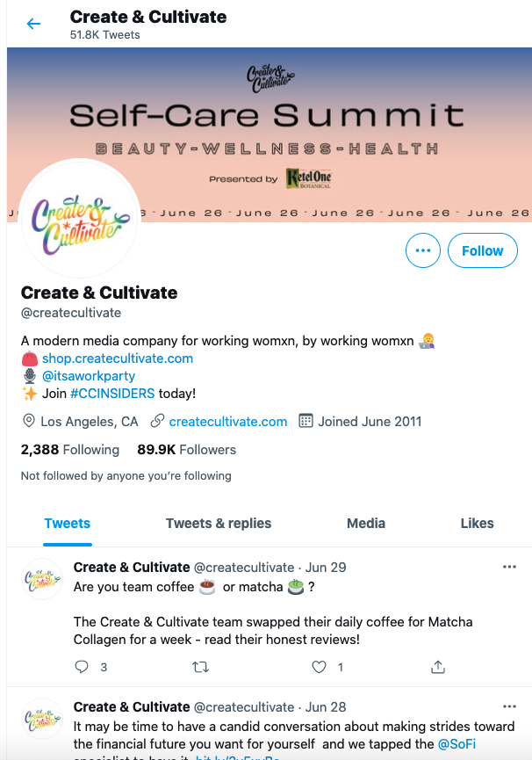Retweet the coffee or matcha tweet

click(x=200, y=668)
